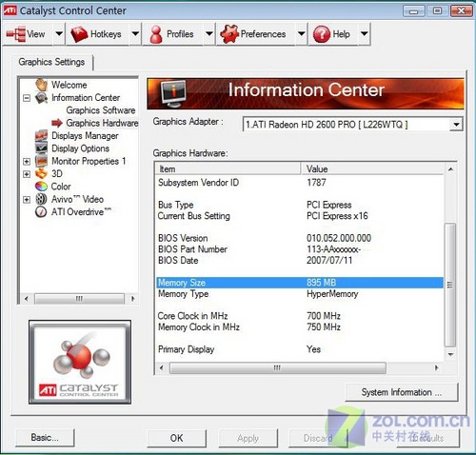Select the Memory Size row
Viewport: 476px width, 455px height.
pyautogui.click(x=300, y=283)
